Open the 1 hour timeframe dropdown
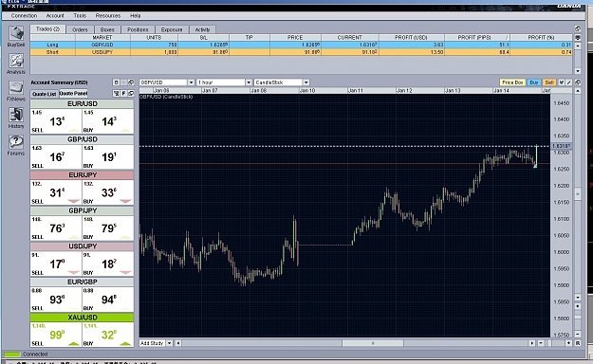Image resolution: width=593 pixels, height=364 pixels. [x=249, y=82]
